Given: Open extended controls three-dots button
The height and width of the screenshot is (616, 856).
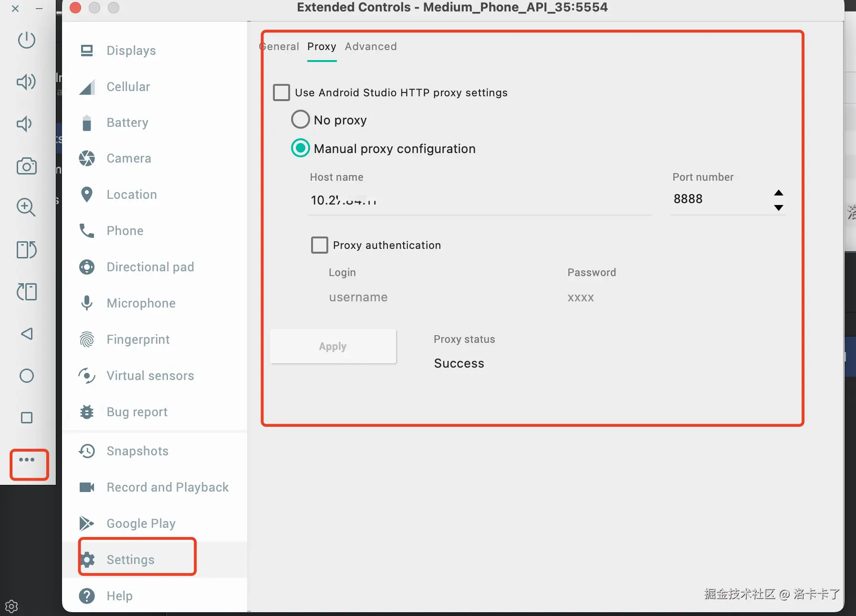Looking at the screenshot, I should [27, 460].
